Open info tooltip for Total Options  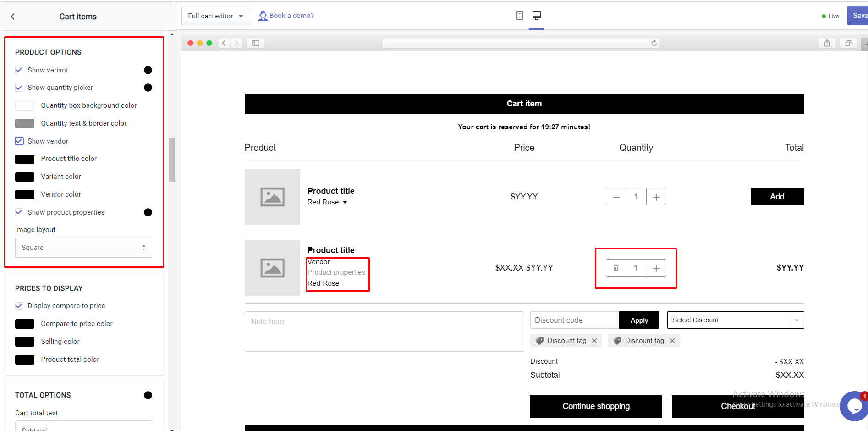(148, 395)
